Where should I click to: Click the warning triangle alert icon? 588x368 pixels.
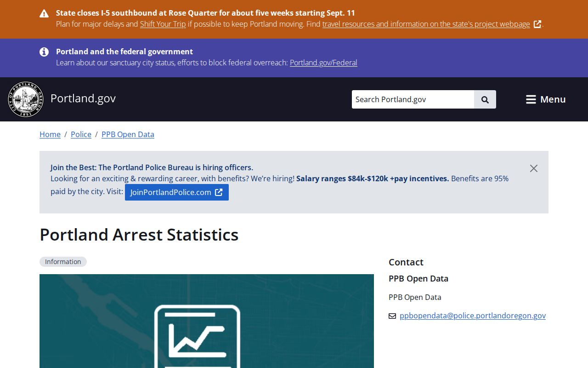pos(44,13)
